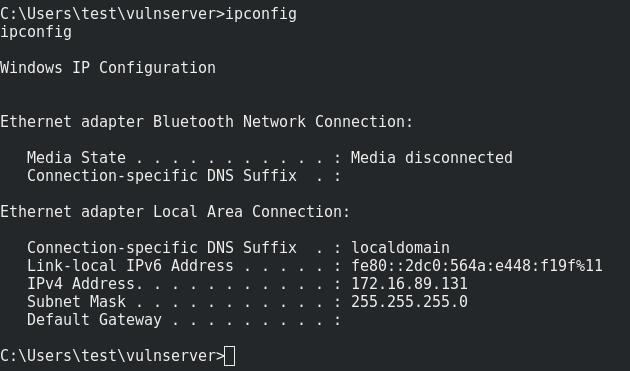Click the Ethernet adapter Bluetooth Network Connection line

coord(207,122)
